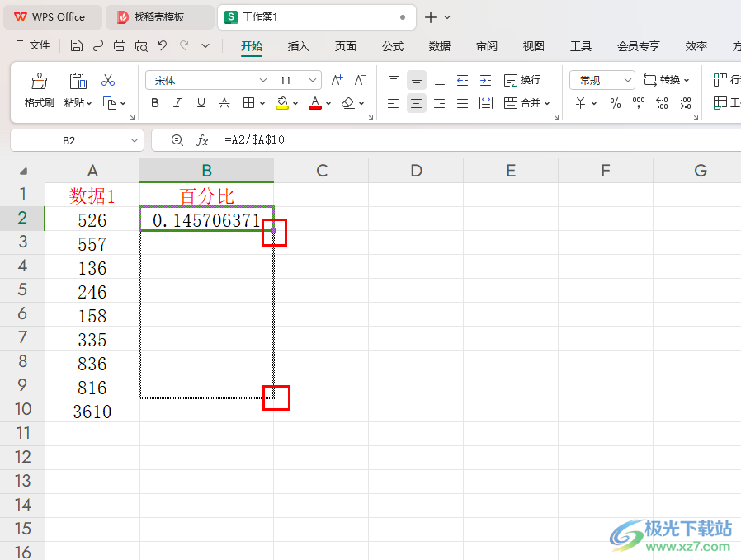Open Print Preview icon
The image size is (741, 560).
pos(141,46)
